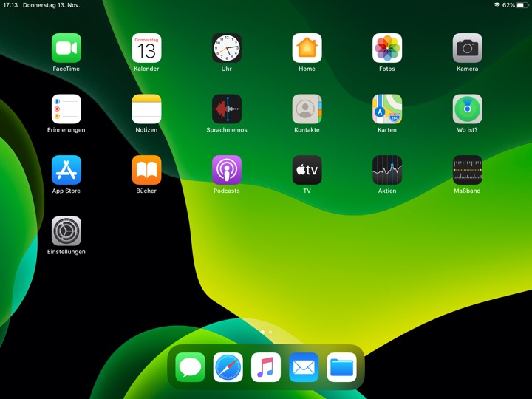Launch Safari from the dock
532x399 pixels.
(x=228, y=367)
